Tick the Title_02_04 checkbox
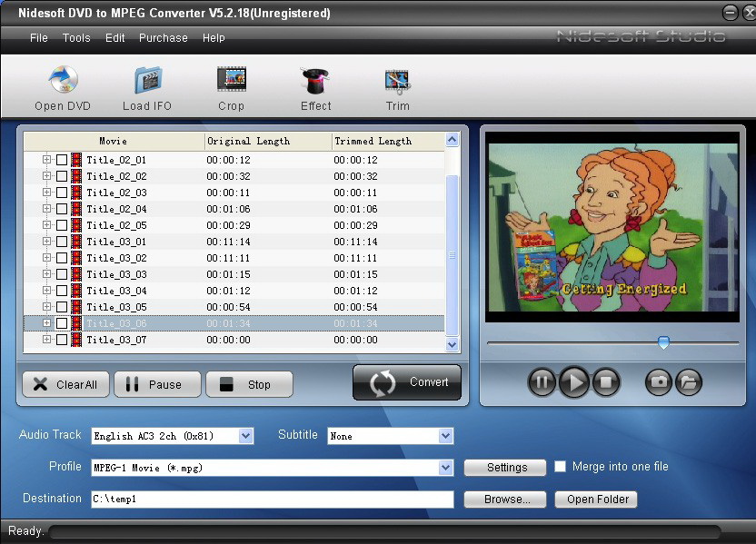 point(62,209)
